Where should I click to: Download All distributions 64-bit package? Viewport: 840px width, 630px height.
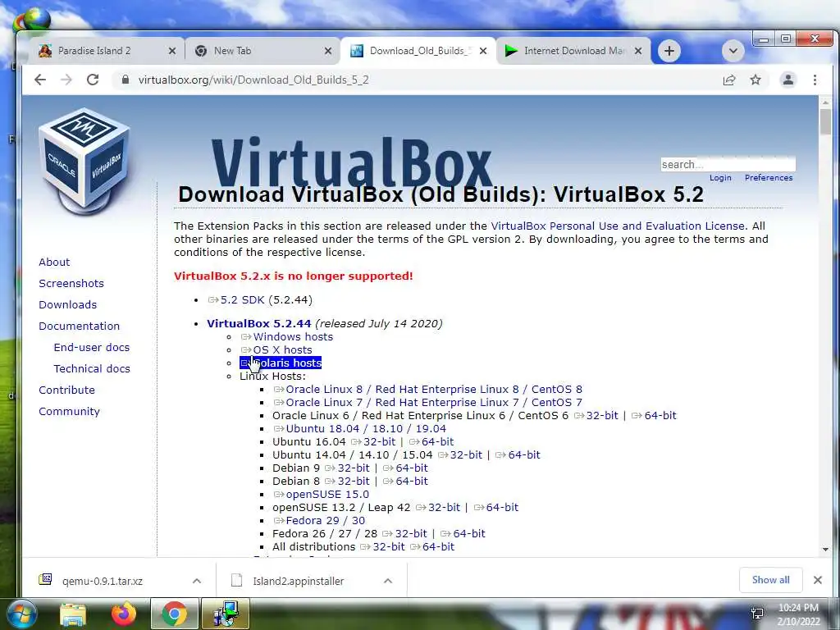click(x=431, y=547)
